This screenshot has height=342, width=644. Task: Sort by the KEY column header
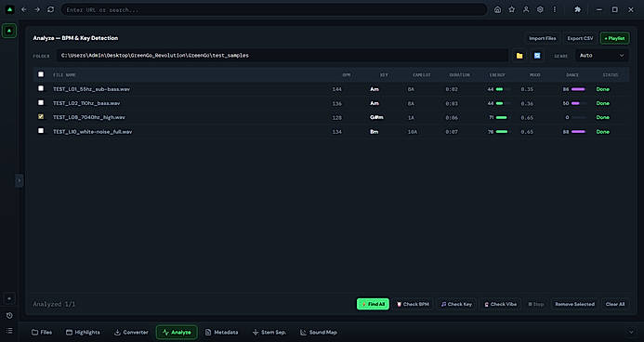(x=384, y=74)
